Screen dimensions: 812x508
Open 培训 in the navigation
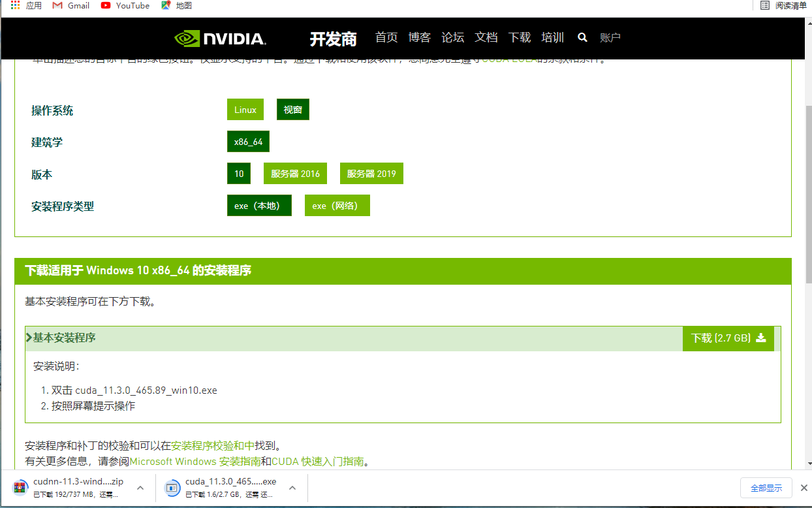click(x=553, y=38)
